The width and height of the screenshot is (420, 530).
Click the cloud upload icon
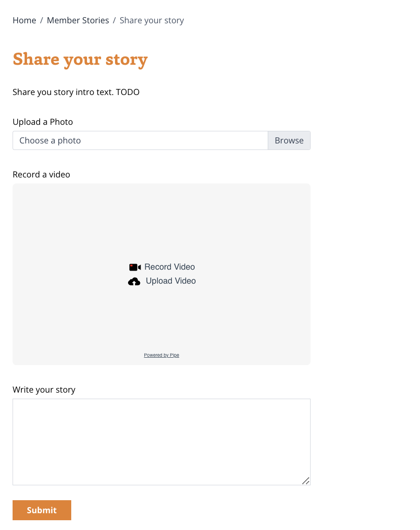134,281
